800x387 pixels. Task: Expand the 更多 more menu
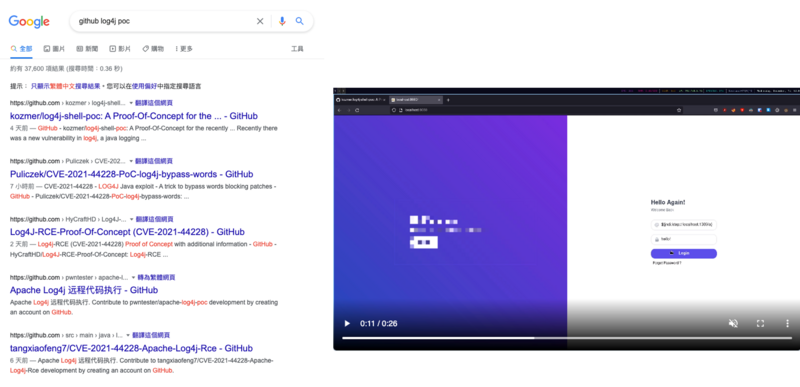coord(184,49)
